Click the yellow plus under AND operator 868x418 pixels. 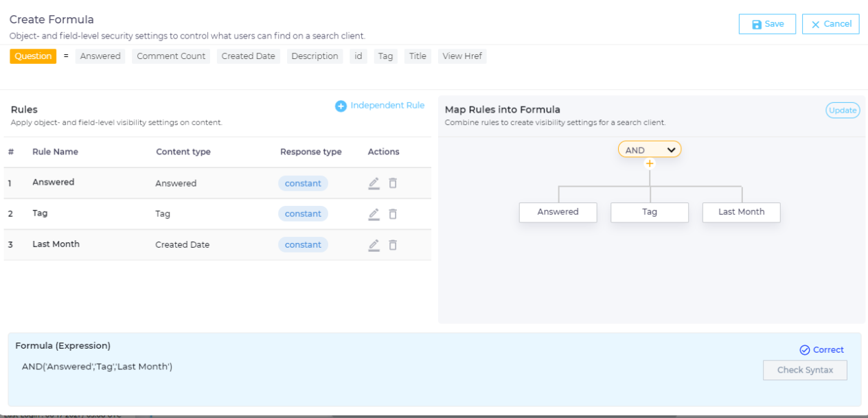pos(650,163)
